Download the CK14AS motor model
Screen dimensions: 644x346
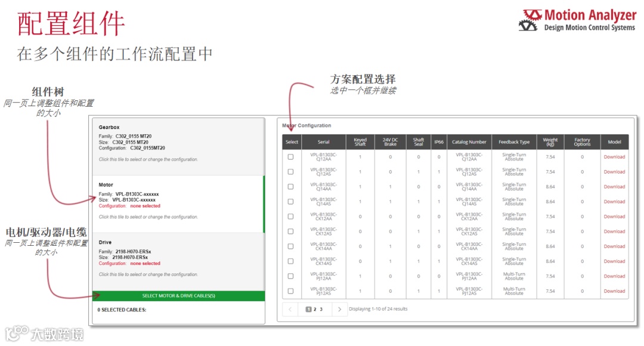[614, 261]
